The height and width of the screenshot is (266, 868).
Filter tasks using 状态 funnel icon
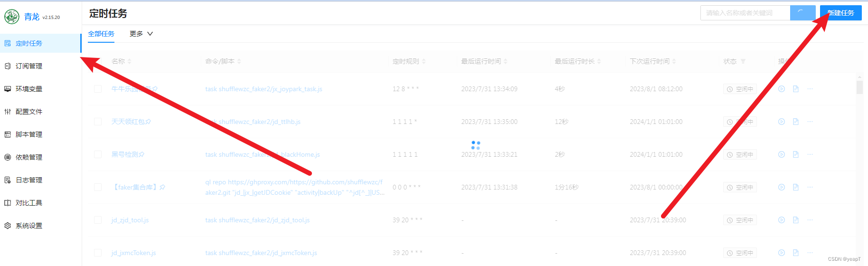(x=743, y=61)
